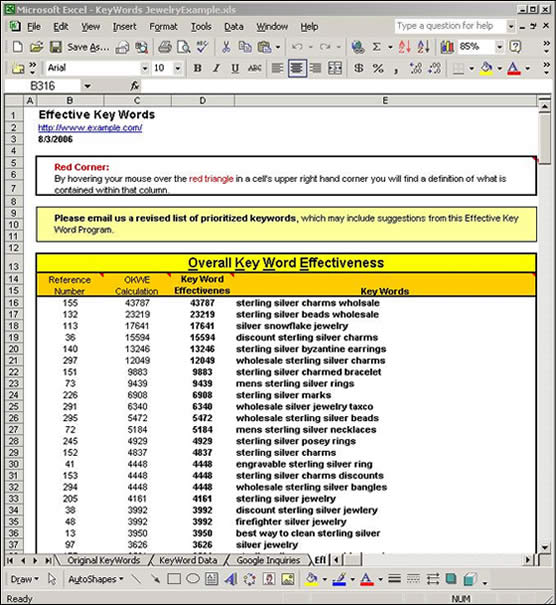Open the Font Color dropdown arrow in formatting toolbar
Viewport: 556px width, 605px height.
click(x=527, y=69)
